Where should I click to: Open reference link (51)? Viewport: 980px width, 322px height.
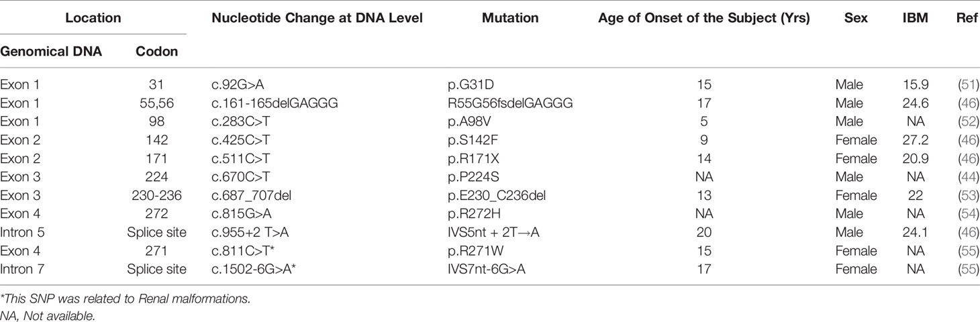[x=967, y=85]
